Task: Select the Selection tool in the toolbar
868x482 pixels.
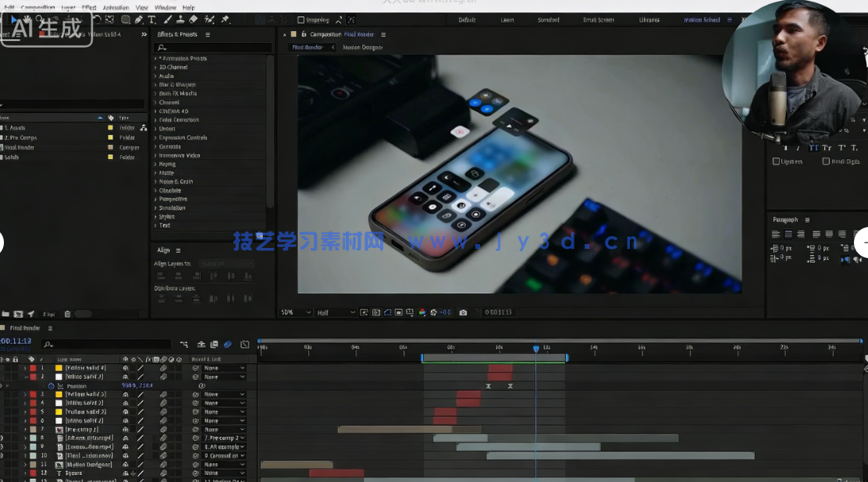Action: 13,19
